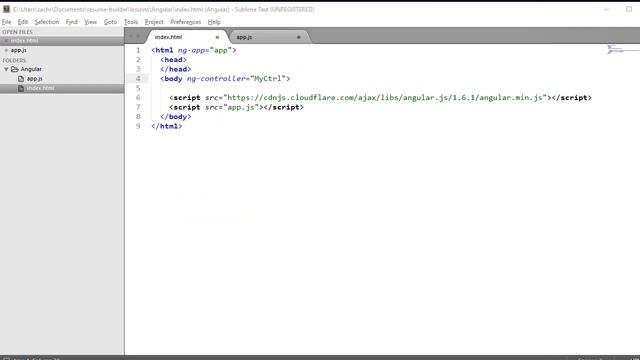Viewport: 640px width, 360px height.
Task: Navigate forward with tab-bar right arrow
Action: (x=138, y=36)
